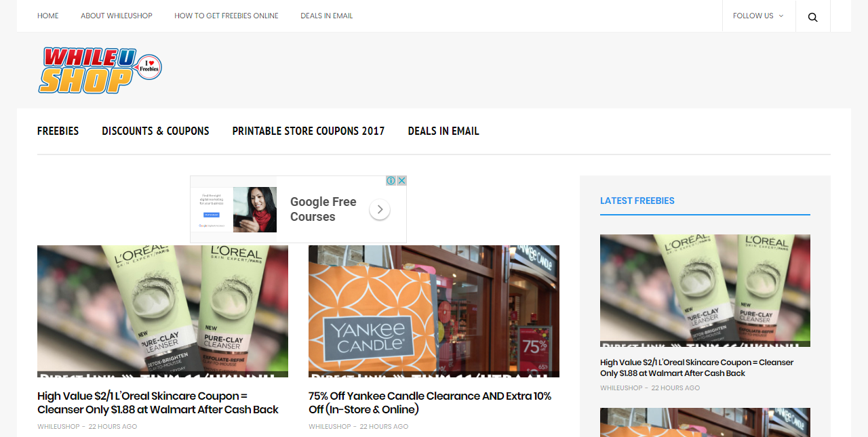The image size is (868, 437).
Task: Open How To Get Freebies Online
Action: point(226,16)
